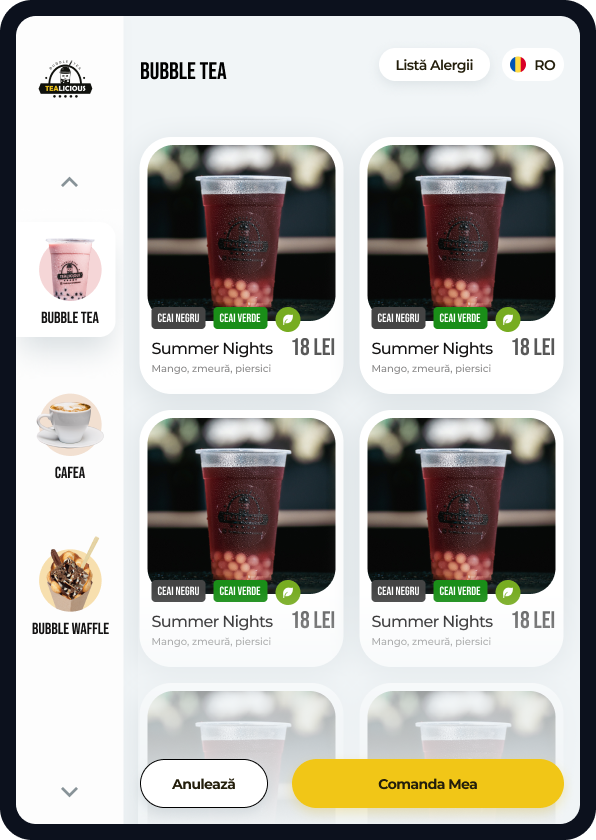This screenshot has width=596, height=840.
Task: Tap the green leaf icon on the bottom-left card
Action: 288,592
